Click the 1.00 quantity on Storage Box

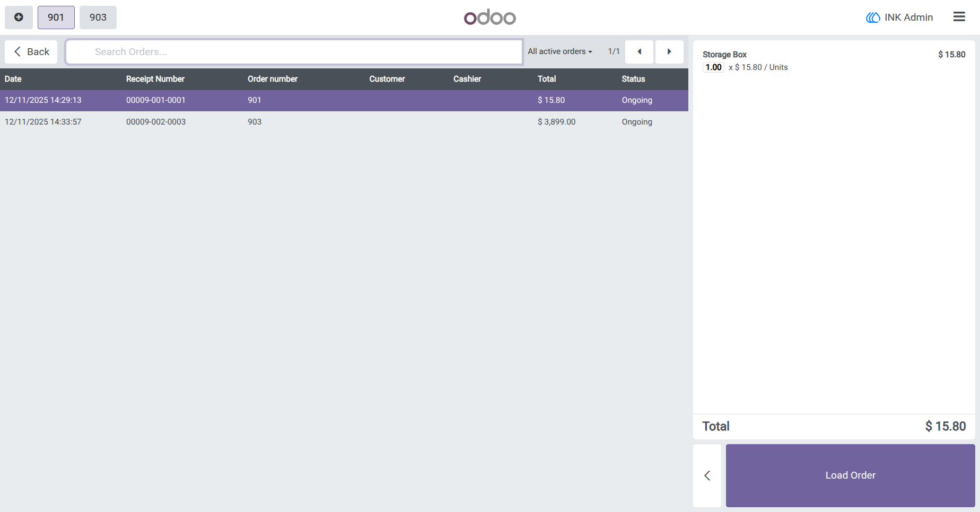coord(713,67)
